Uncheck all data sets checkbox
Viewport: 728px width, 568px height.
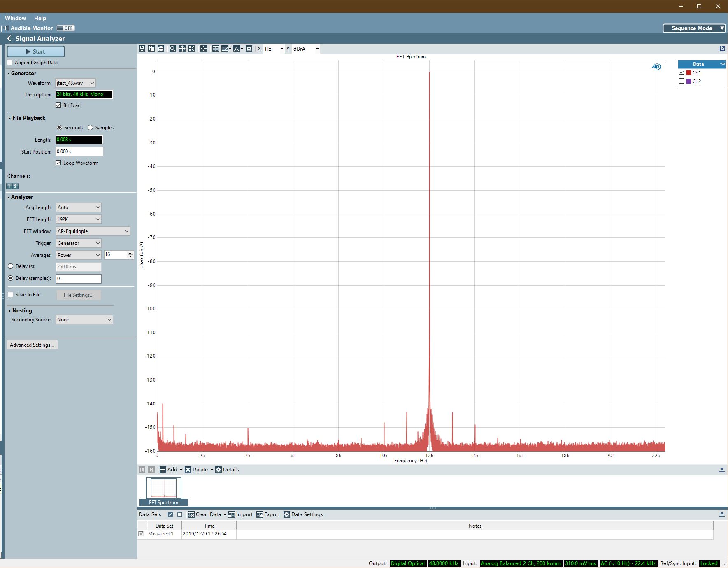tap(180, 514)
